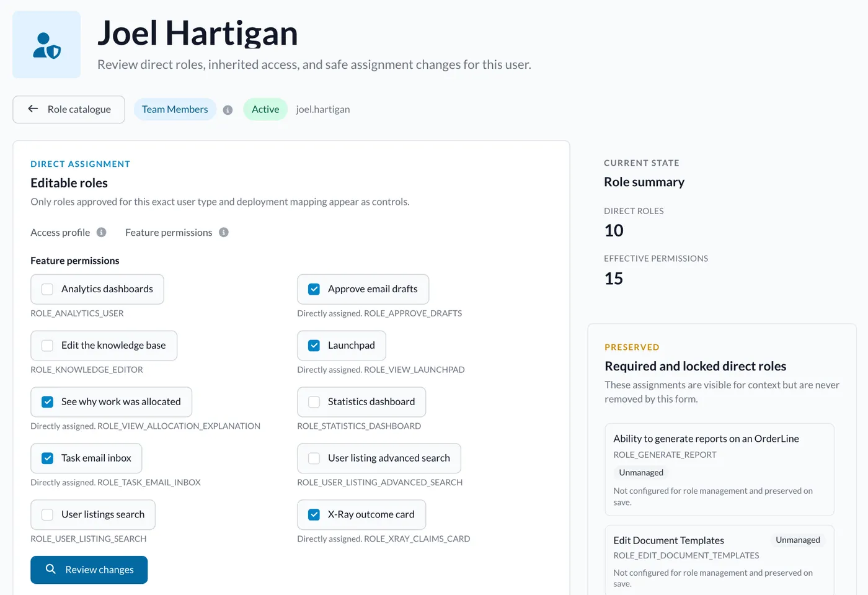
Task: Click Directly assigned ROLE_VIEW_ALLOCATION_EXPLANATION text
Action: (145, 426)
